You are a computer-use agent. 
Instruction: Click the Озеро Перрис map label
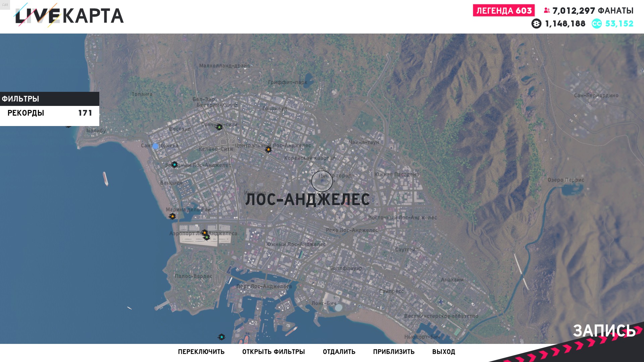(566, 180)
